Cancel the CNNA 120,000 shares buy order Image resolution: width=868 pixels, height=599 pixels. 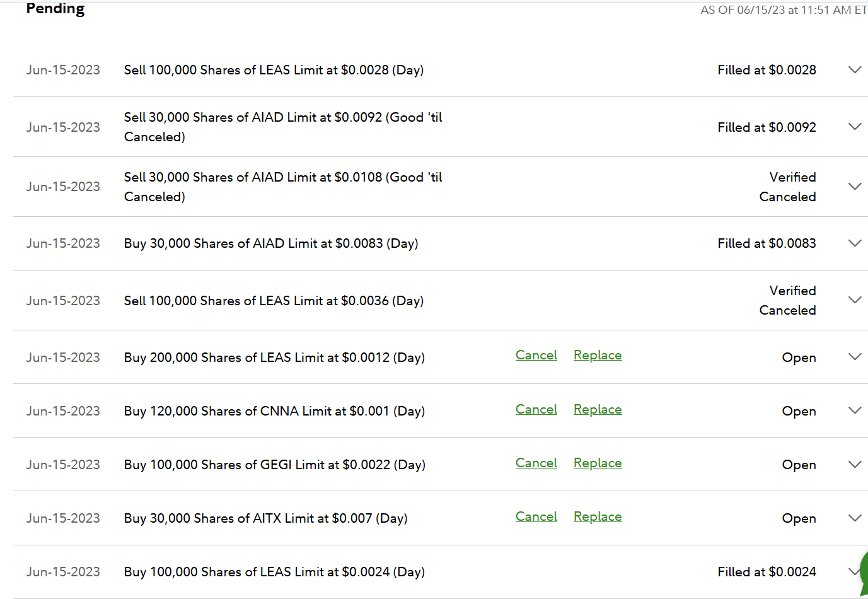tap(536, 410)
